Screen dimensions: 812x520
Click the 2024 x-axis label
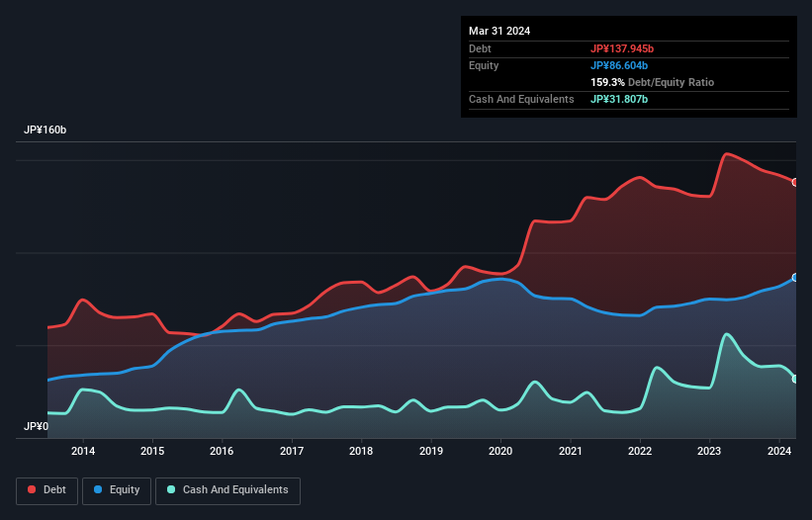(778, 451)
